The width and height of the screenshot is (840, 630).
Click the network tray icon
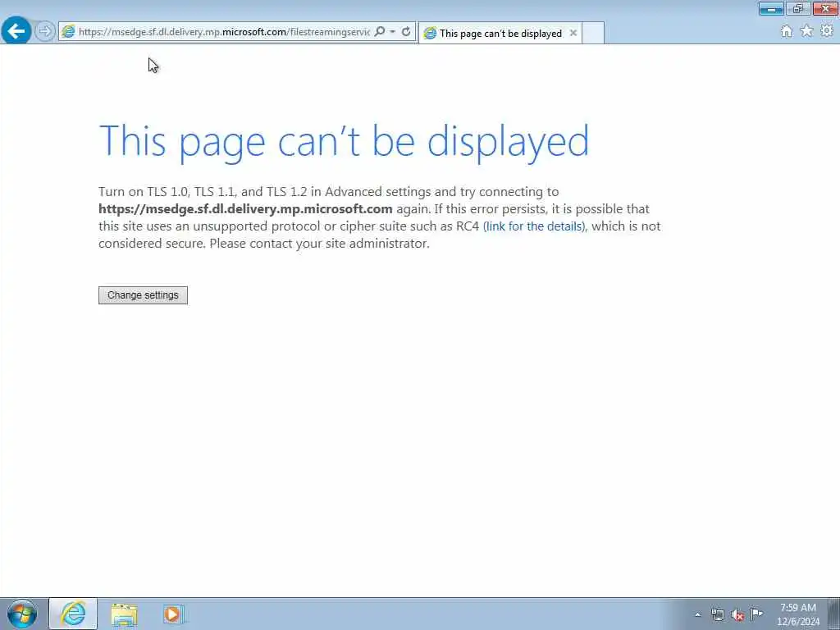pos(717,615)
